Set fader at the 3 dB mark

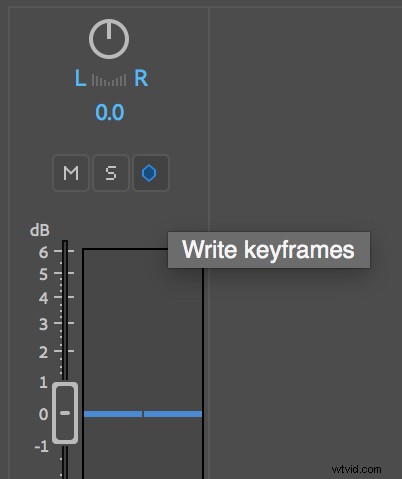point(43,324)
